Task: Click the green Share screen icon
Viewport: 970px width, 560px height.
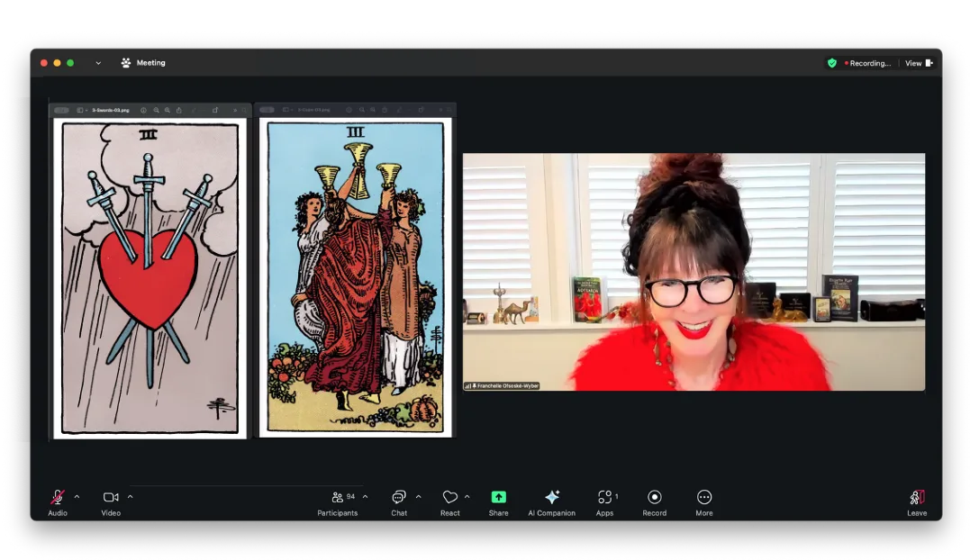Action: (x=498, y=498)
